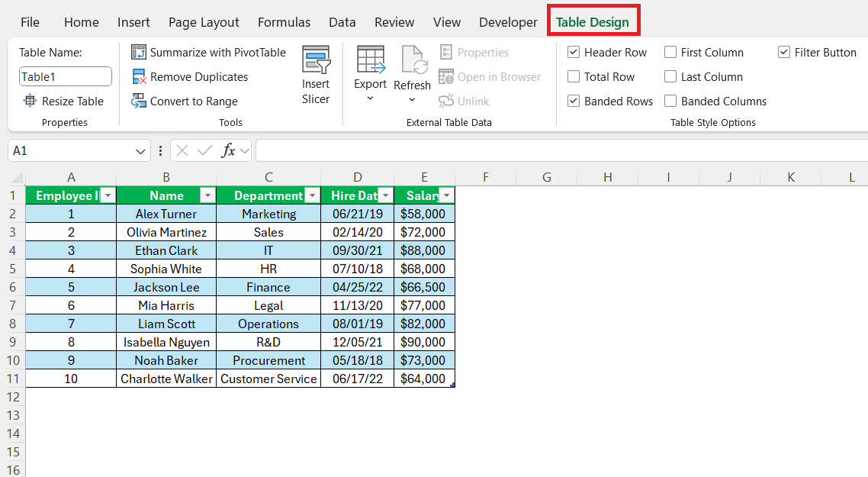Switch to the Data tab

tap(342, 22)
